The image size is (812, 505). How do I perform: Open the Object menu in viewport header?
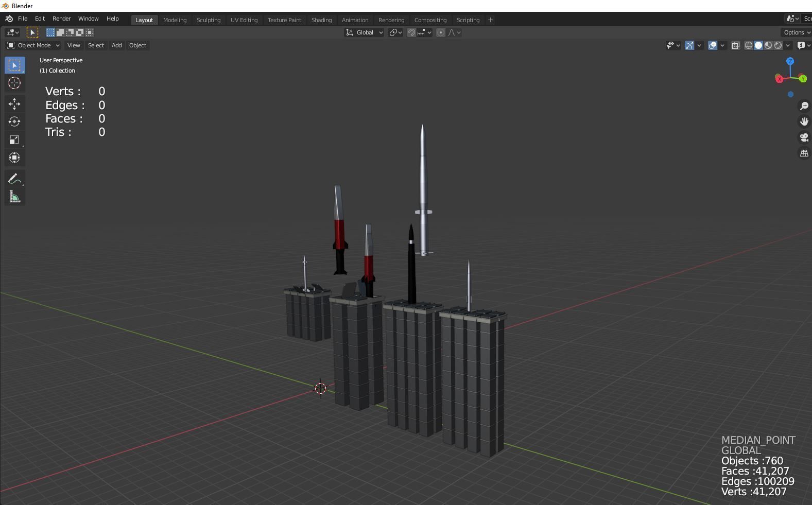pyautogui.click(x=137, y=45)
